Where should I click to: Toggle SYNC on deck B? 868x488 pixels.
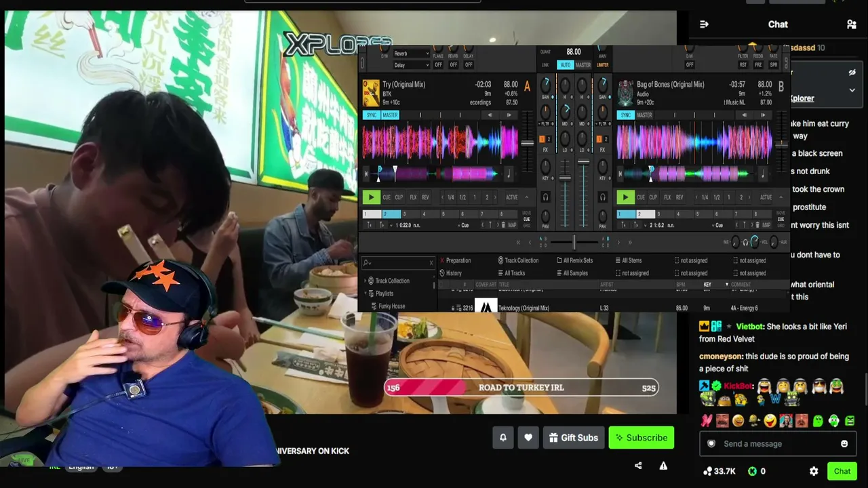tap(626, 115)
